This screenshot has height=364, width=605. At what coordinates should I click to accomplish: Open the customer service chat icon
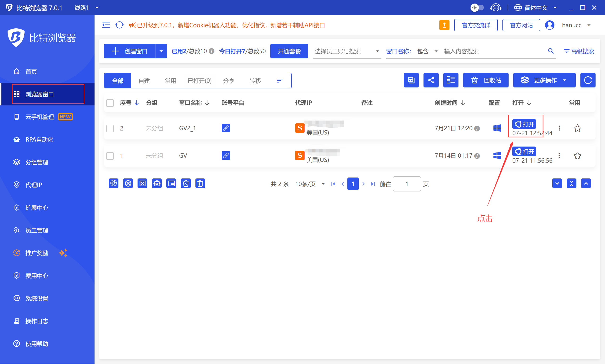496,8
